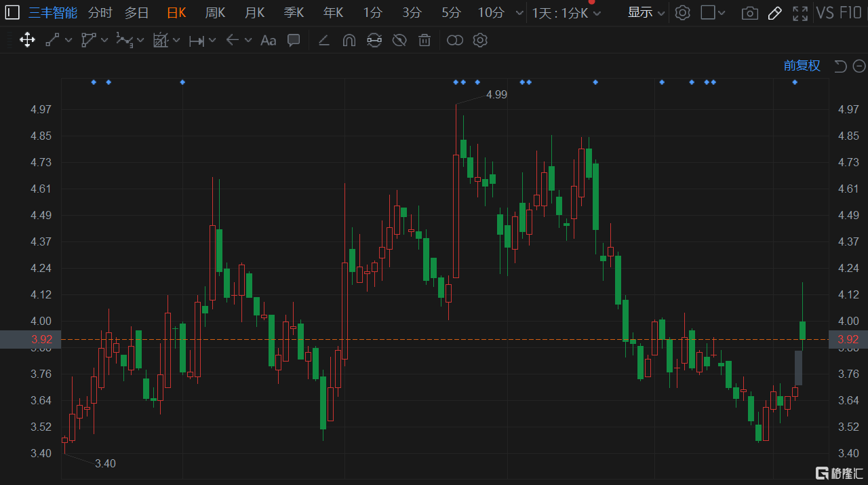Click the VS compare button

click(825, 12)
